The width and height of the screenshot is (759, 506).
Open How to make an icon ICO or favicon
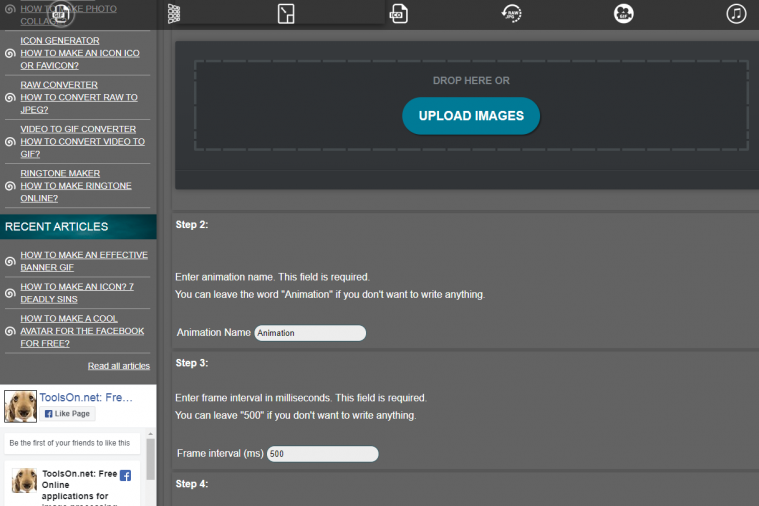(x=80, y=59)
